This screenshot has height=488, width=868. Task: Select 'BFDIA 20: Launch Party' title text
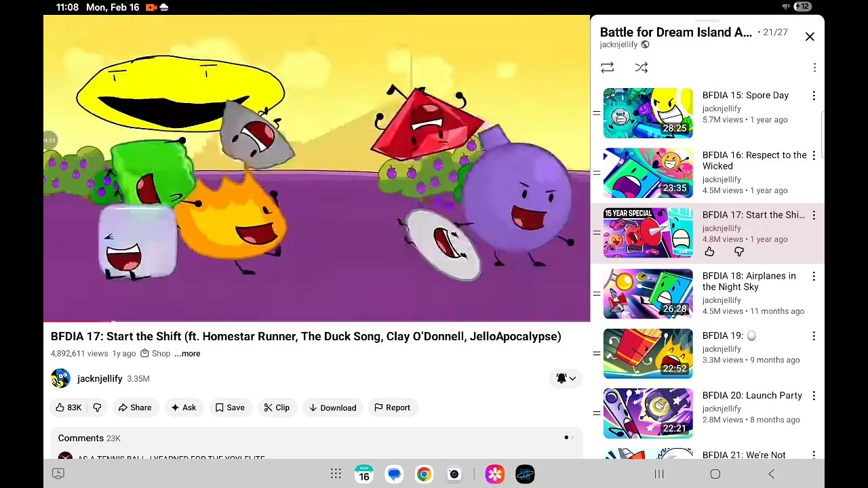pos(752,395)
